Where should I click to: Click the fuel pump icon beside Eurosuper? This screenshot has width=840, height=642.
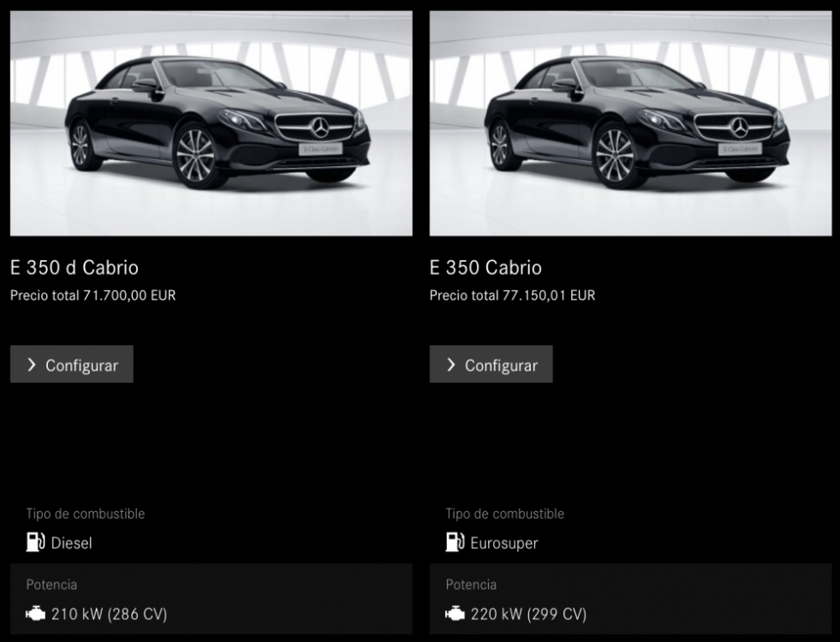[455, 542]
